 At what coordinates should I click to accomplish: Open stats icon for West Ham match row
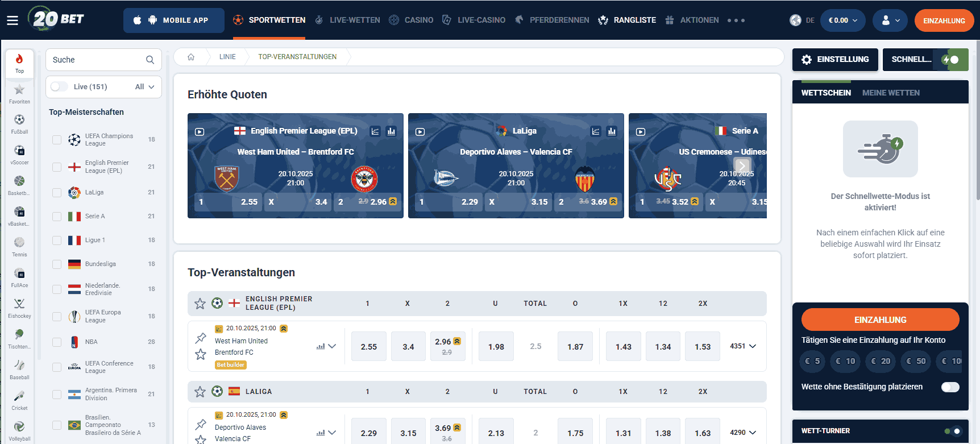pos(321,346)
